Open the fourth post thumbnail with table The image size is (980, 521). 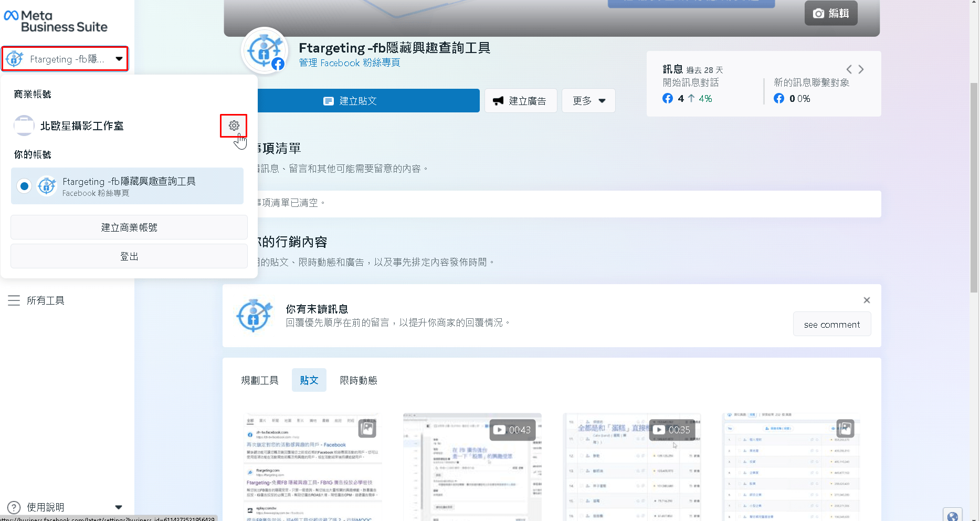tap(792, 467)
